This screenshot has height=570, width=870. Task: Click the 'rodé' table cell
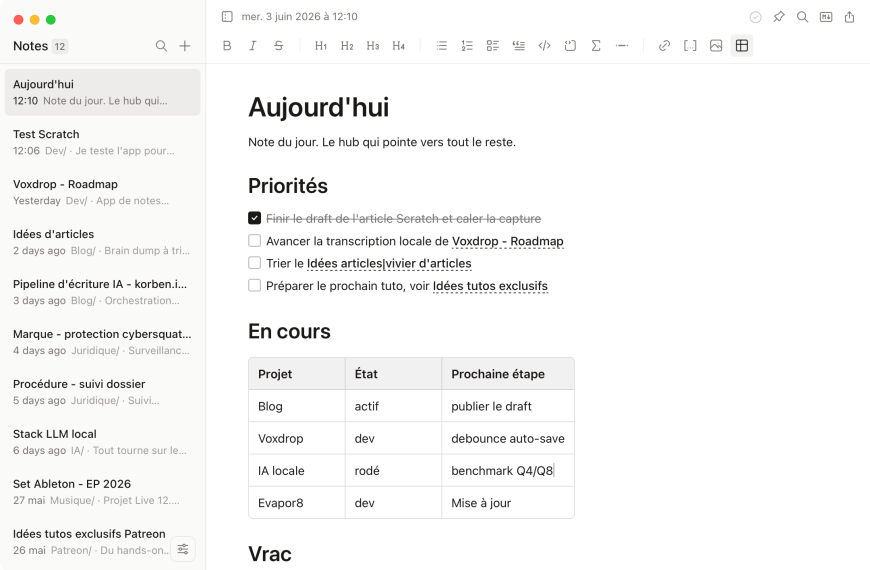coord(393,471)
